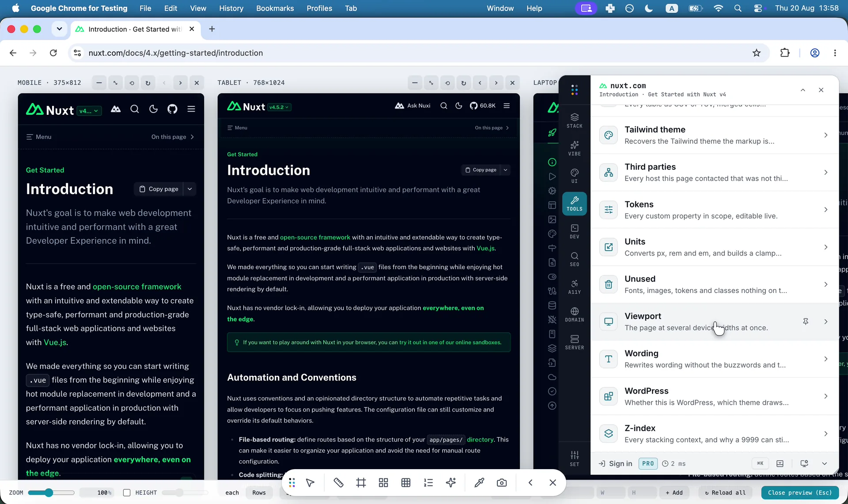Open the Third parties tool
The image size is (848, 504).
tap(714, 173)
